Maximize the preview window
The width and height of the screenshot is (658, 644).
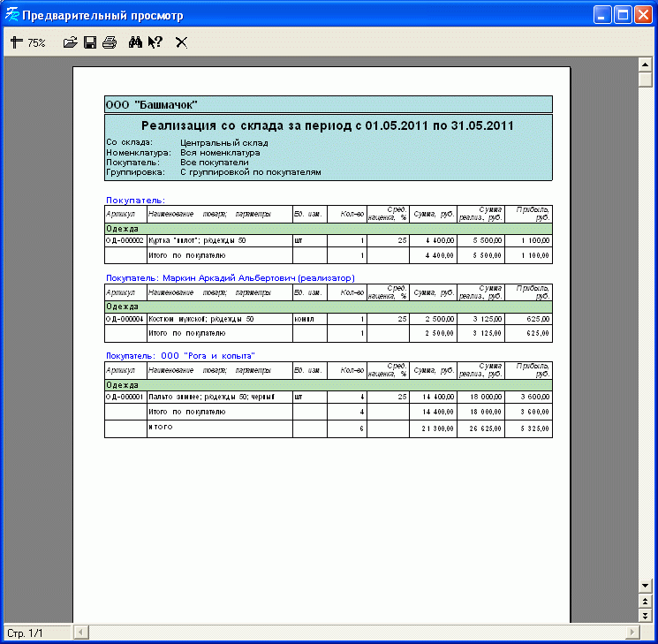pos(623,15)
